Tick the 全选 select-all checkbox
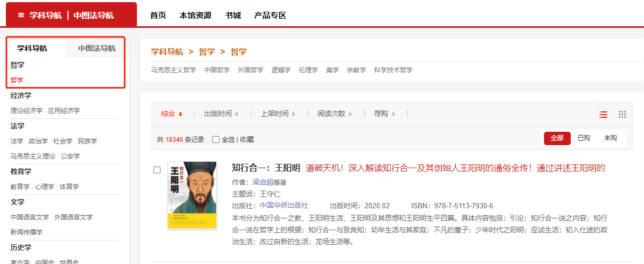644x264 pixels. pos(216,139)
